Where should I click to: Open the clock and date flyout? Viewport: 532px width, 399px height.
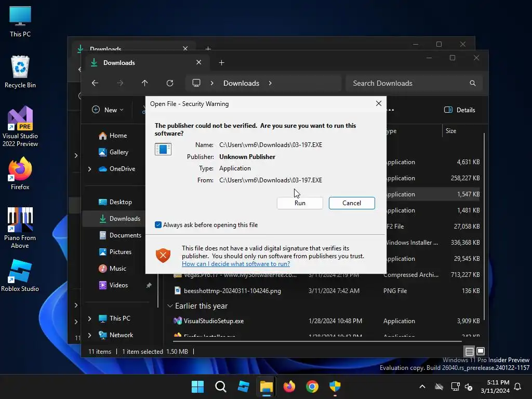click(x=495, y=387)
